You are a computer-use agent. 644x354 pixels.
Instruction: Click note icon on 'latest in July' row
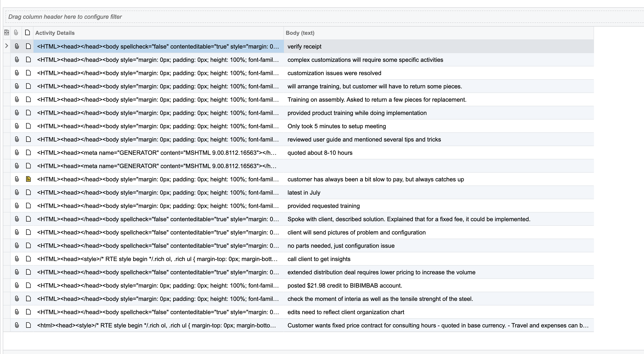tap(28, 192)
